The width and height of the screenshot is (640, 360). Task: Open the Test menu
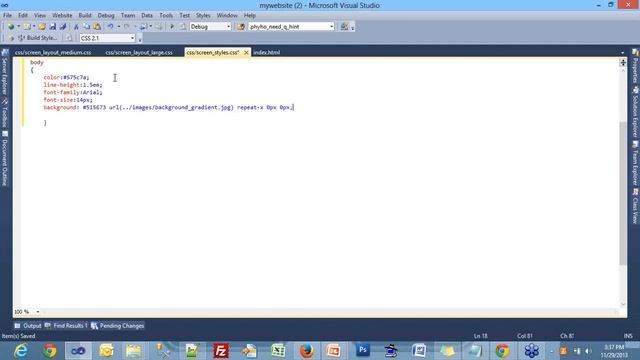click(184, 16)
